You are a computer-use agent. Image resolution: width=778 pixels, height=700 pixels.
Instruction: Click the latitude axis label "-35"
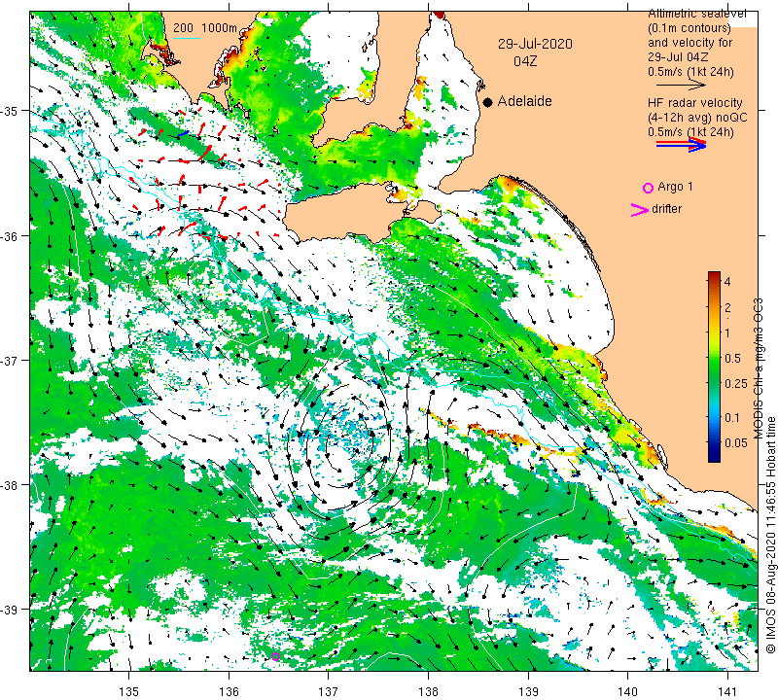(x=9, y=111)
